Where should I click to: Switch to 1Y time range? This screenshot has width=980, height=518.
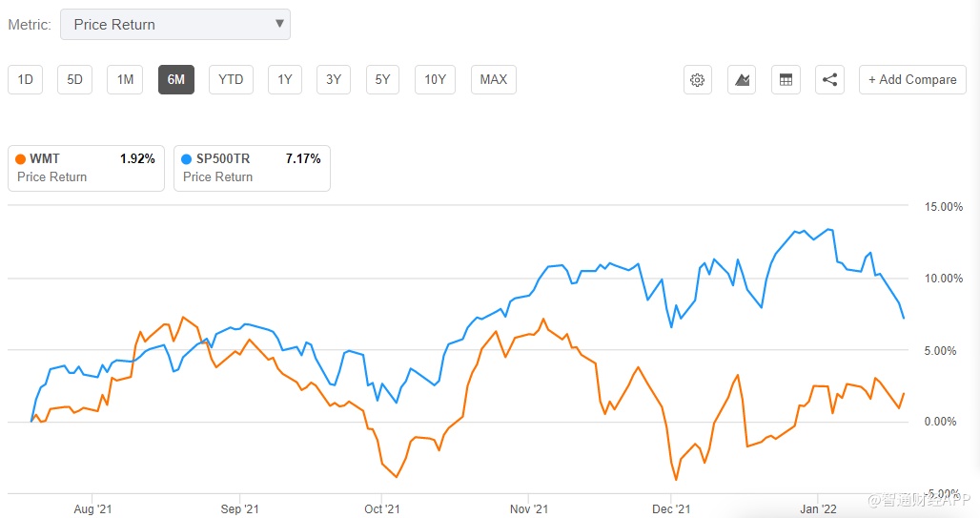(x=284, y=80)
